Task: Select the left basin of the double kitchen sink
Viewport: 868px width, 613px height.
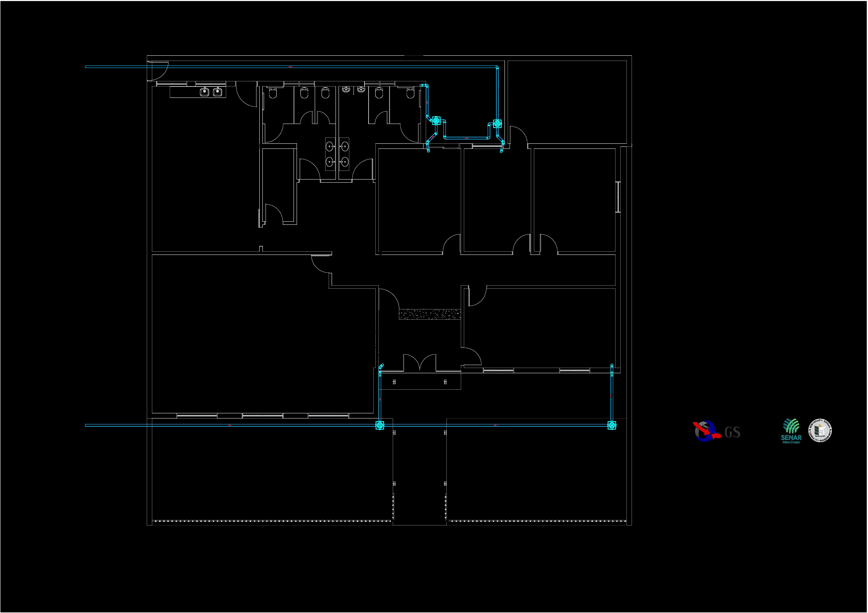Action: click(205, 92)
